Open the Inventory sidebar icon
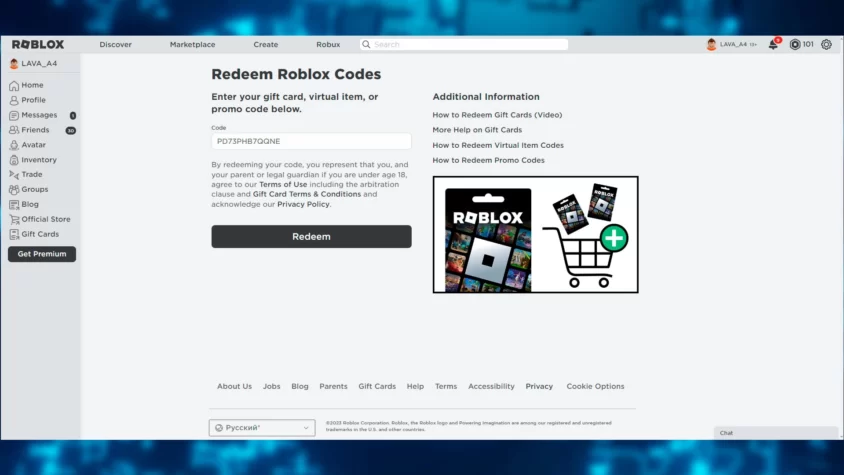This screenshot has width=844, height=475. (x=14, y=160)
